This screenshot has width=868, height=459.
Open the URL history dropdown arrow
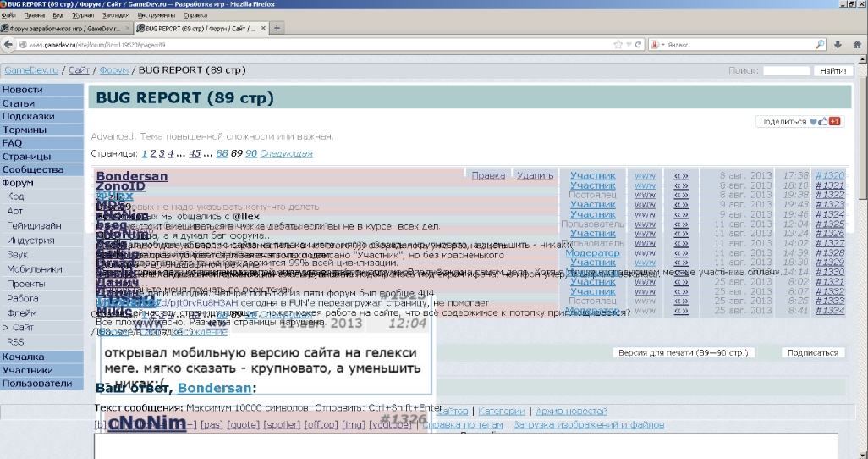[629, 44]
